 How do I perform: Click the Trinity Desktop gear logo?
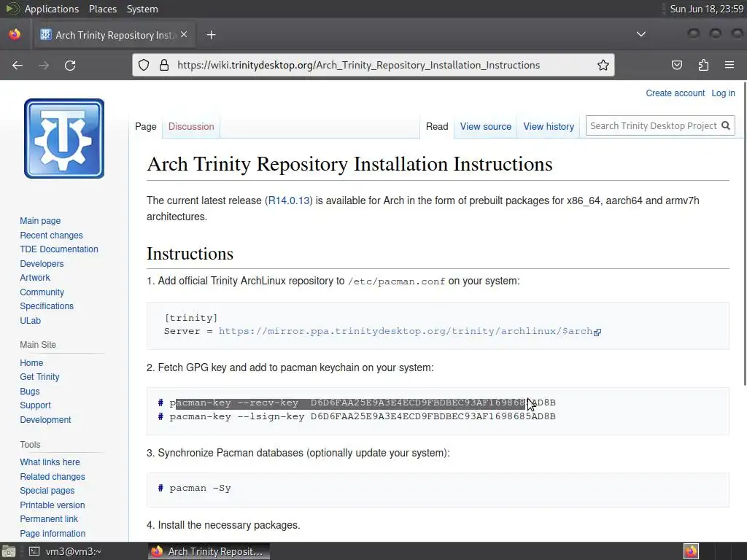64,139
